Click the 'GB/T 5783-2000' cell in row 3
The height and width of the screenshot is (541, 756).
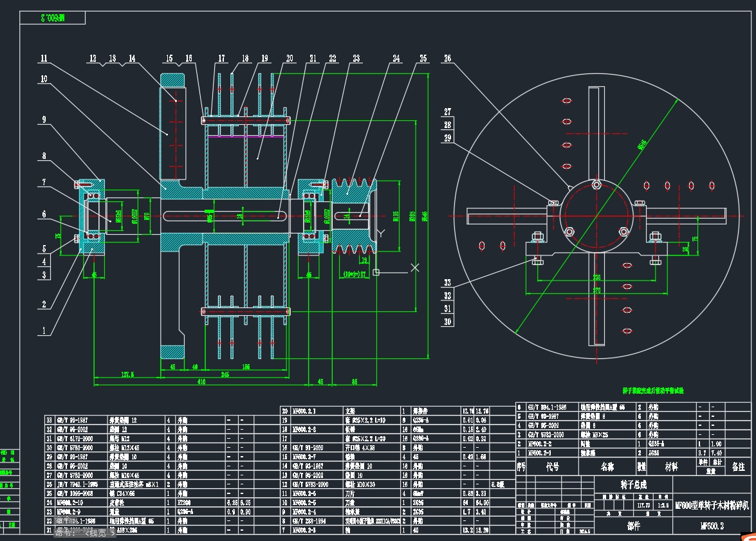point(553,435)
